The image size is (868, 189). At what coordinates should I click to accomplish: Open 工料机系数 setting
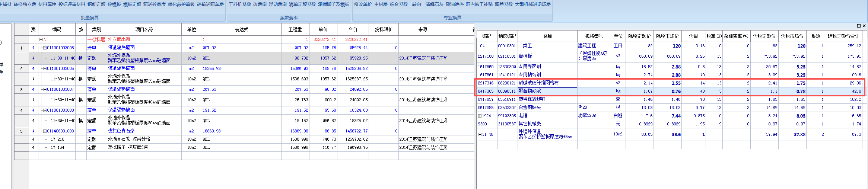coord(240,4)
